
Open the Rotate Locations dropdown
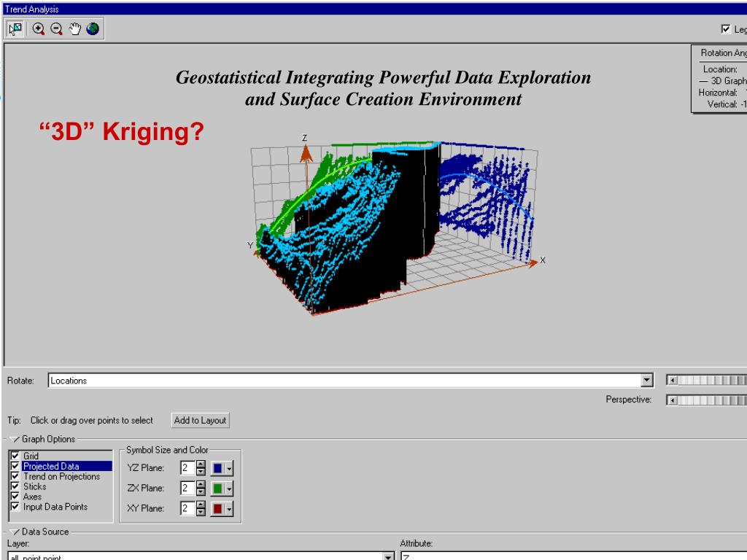pyautogui.click(x=646, y=380)
